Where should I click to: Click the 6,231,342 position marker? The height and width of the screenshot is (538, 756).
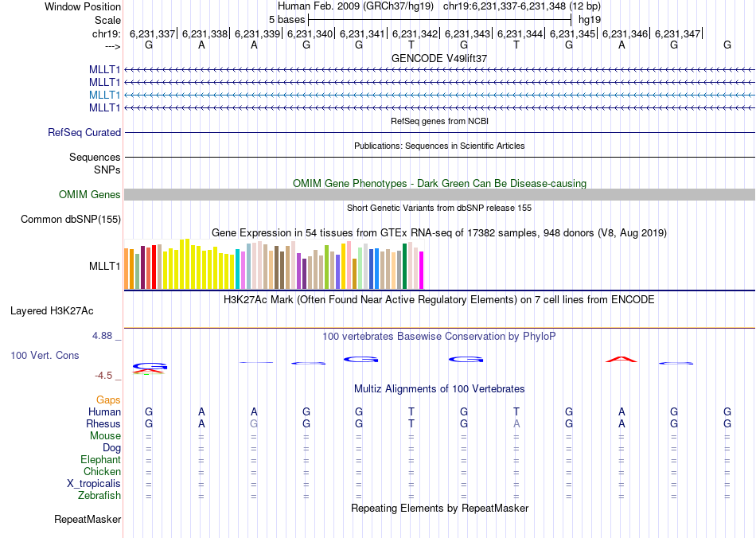point(415,33)
